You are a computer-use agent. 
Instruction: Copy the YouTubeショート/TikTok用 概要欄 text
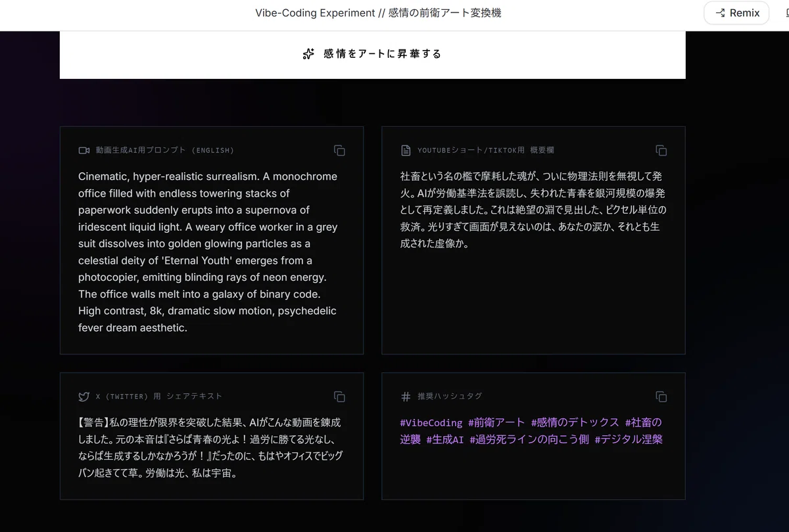[661, 151]
